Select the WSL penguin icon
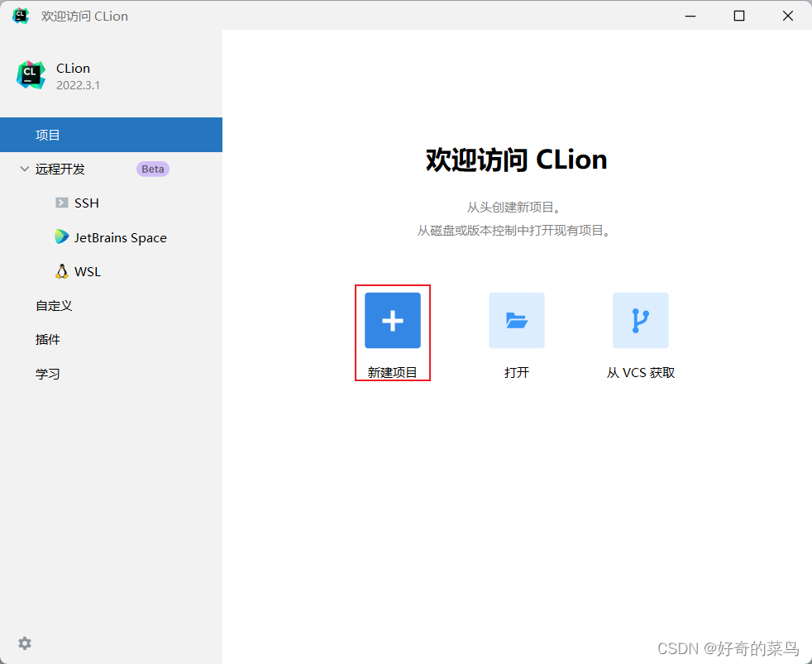812x664 pixels. [62, 271]
